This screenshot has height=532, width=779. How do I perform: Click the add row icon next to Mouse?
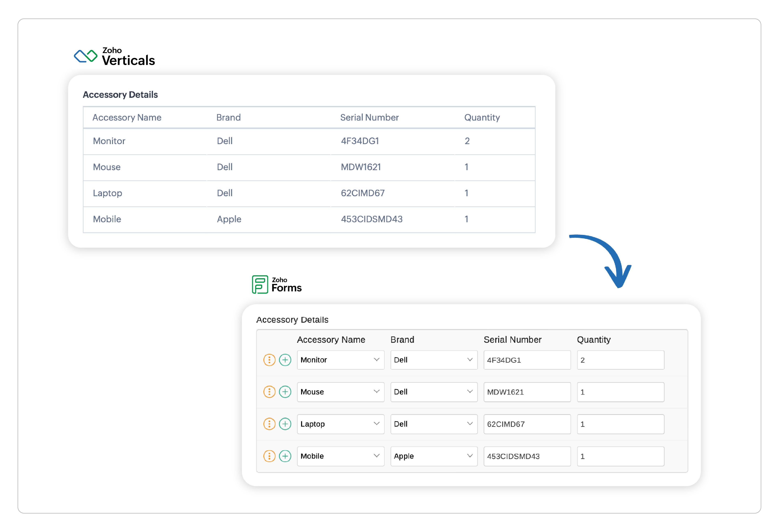click(285, 392)
